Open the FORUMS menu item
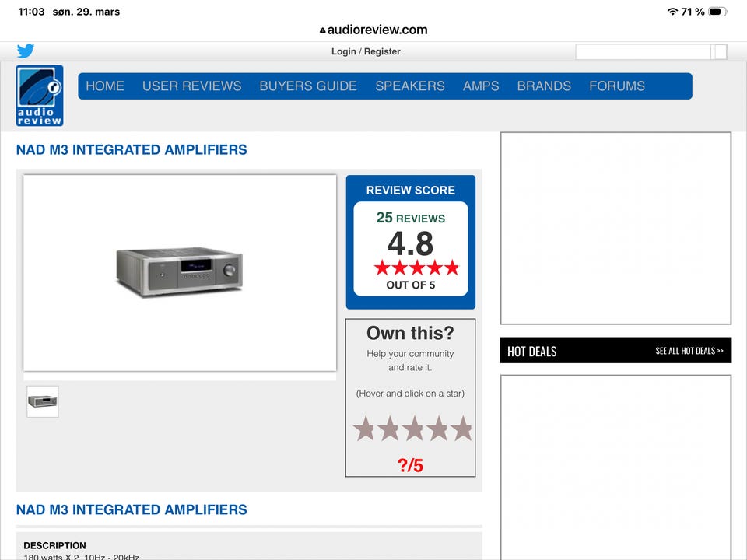This screenshot has width=747, height=560. point(617,86)
